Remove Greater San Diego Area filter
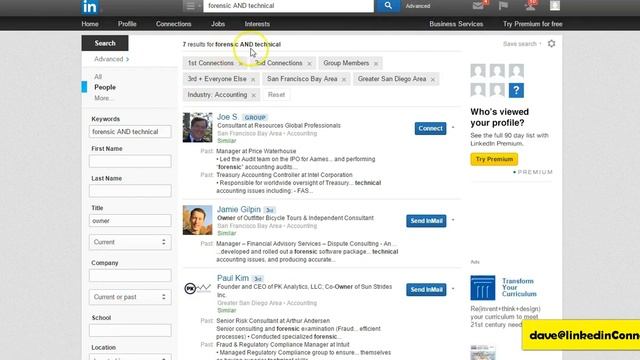Viewport: 640px width, 360px height. coord(433,79)
